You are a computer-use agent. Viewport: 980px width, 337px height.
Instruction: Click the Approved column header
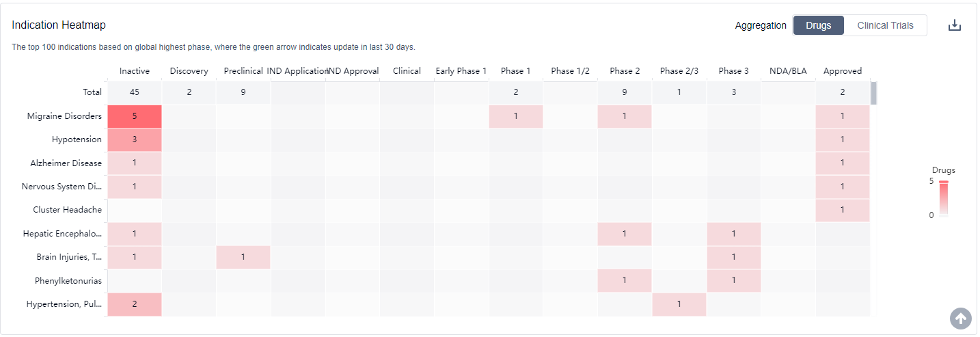pos(842,71)
